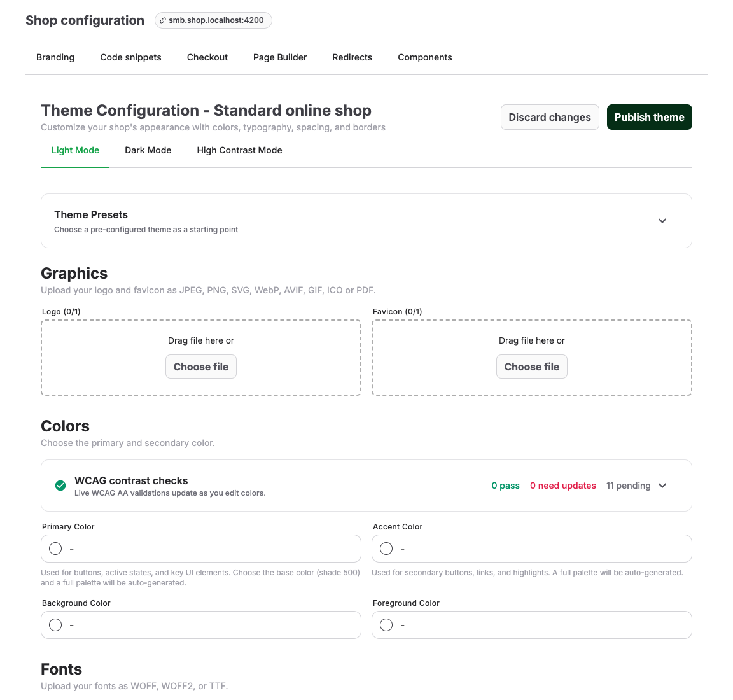Click the green WCAG contrast checkmark icon
Image resolution: width=733 pixels, height=700 pixels.
[60, 486]
